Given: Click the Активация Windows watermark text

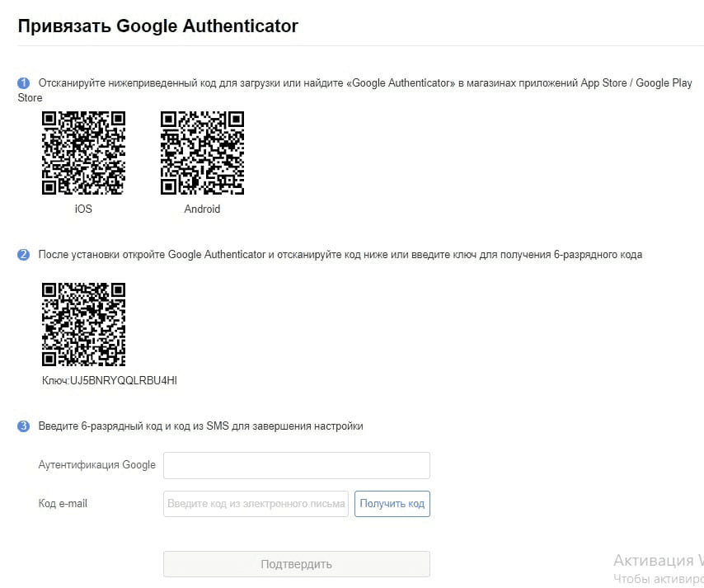Looking at the screenshot, I should pyautogui.click(x=658, y=561).
